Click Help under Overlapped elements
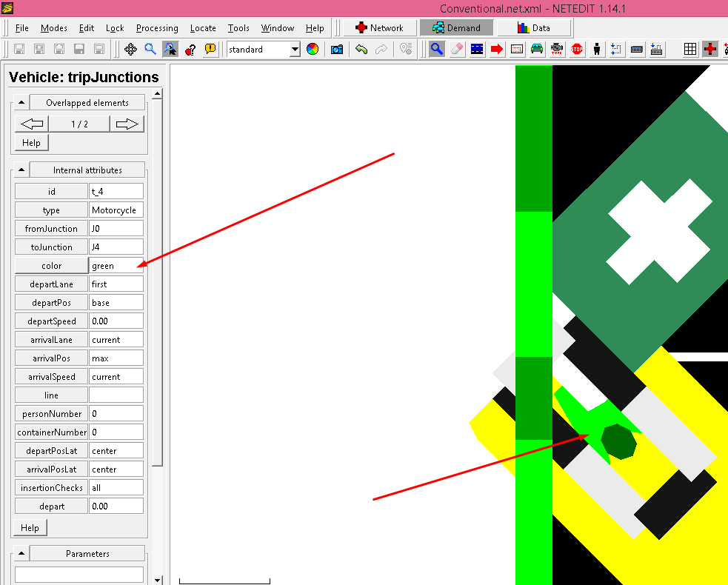 [31, 142]
